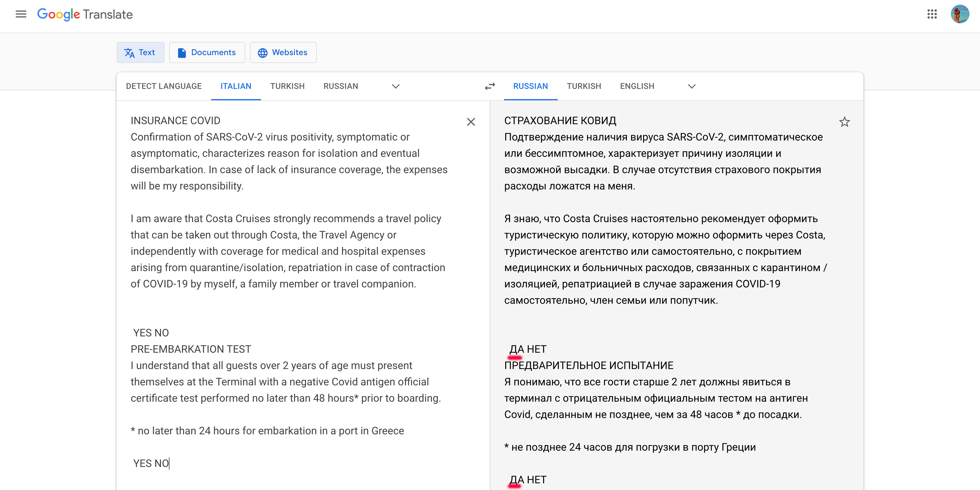Click translated heading 'СТРАХОВАНИЕ КОВИД'
980x490 pixels.
click(560, 120)
